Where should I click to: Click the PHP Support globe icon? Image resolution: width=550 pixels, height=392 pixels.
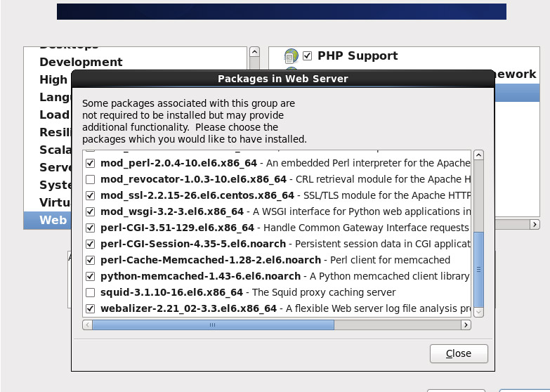pyautogui.click(x=291, y=55)
